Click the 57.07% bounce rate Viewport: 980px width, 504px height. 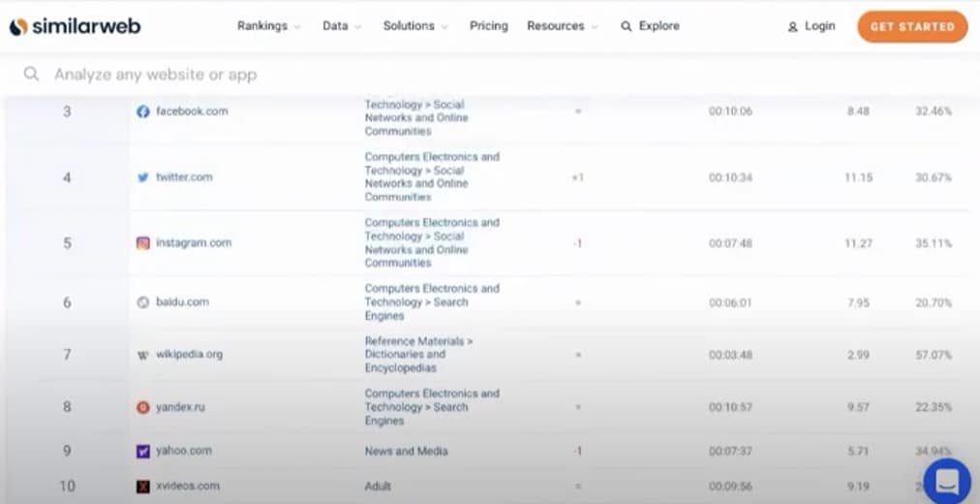pyautogui.click(x=934, y=355)
